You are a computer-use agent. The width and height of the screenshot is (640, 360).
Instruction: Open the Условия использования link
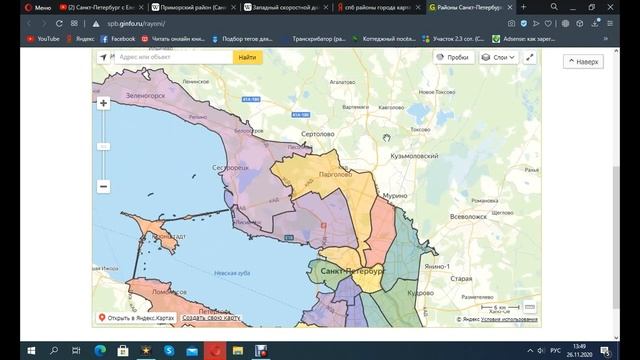(509, 319)
